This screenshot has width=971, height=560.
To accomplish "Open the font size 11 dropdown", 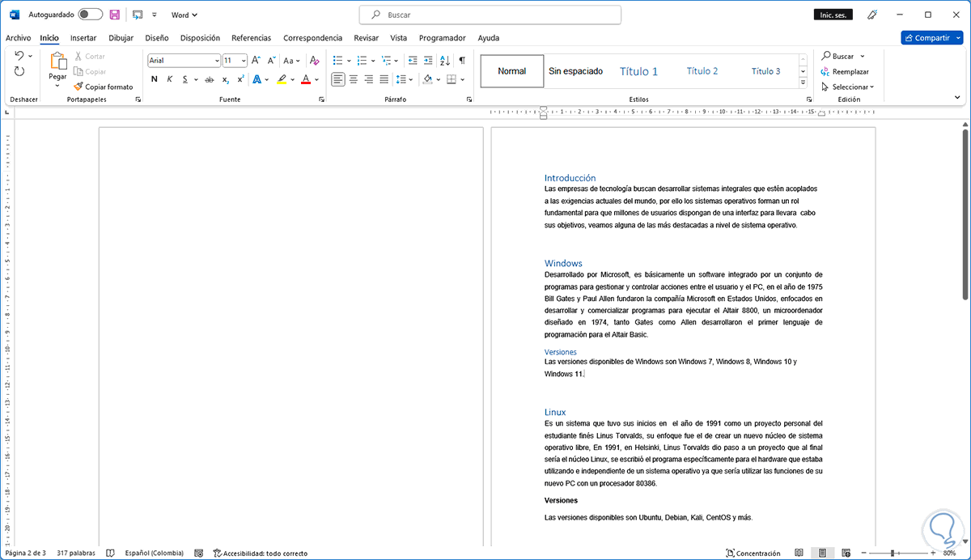I will [244, 61].
